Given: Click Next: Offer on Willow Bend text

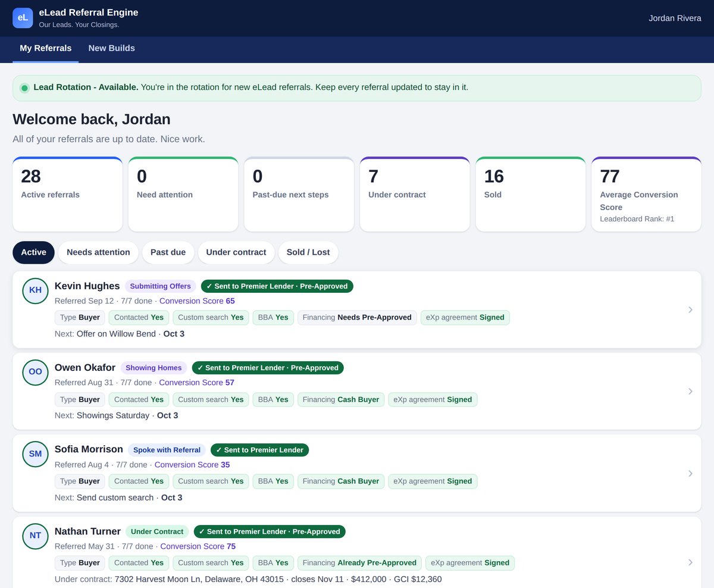Looking at the screenshot, I should click(x=120, y=334).
